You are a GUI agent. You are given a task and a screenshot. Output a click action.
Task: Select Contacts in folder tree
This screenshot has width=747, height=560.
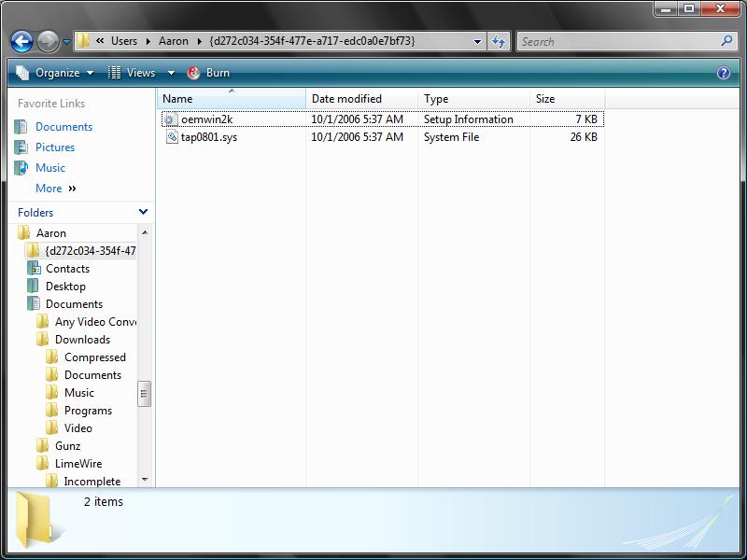pyautogui.click(x=67, y=269)
